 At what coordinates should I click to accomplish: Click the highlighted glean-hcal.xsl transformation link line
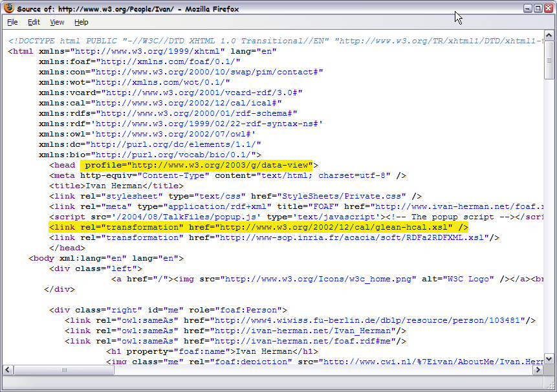pyautogui.click(x=259, y=227)
